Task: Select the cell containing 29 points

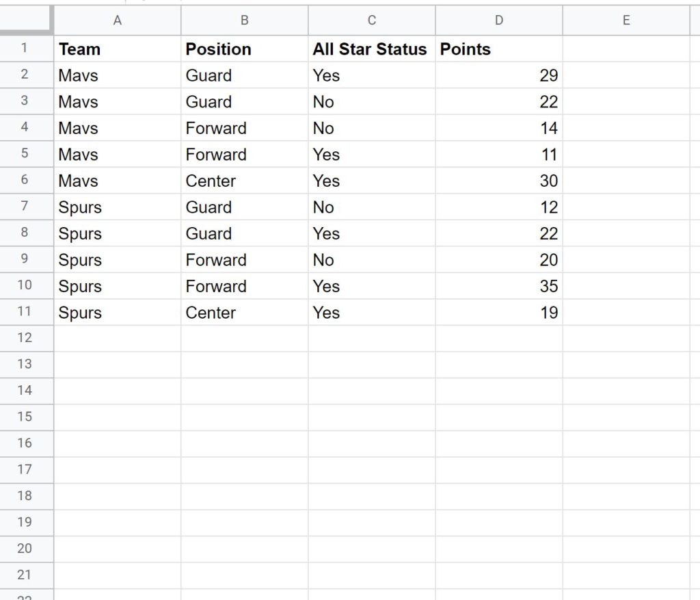Action: tap(498, 75)
